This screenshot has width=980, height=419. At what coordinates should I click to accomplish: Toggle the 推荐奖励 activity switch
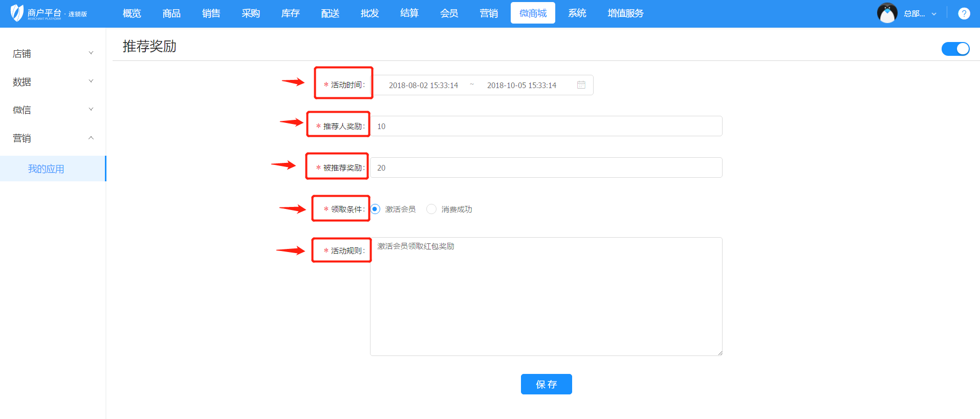point(955,49)
